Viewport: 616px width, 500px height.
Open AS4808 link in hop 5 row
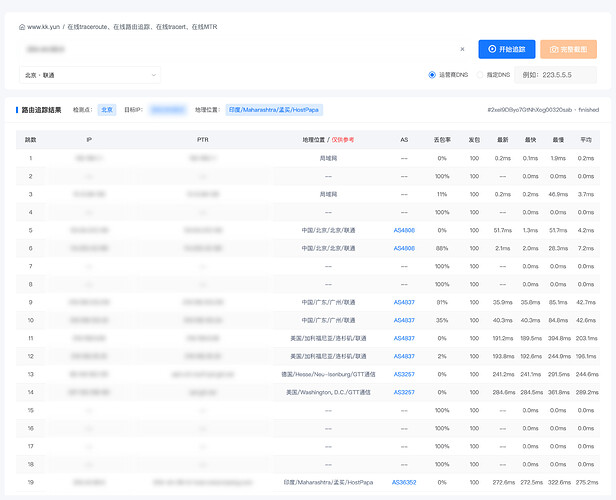point(404,230)
